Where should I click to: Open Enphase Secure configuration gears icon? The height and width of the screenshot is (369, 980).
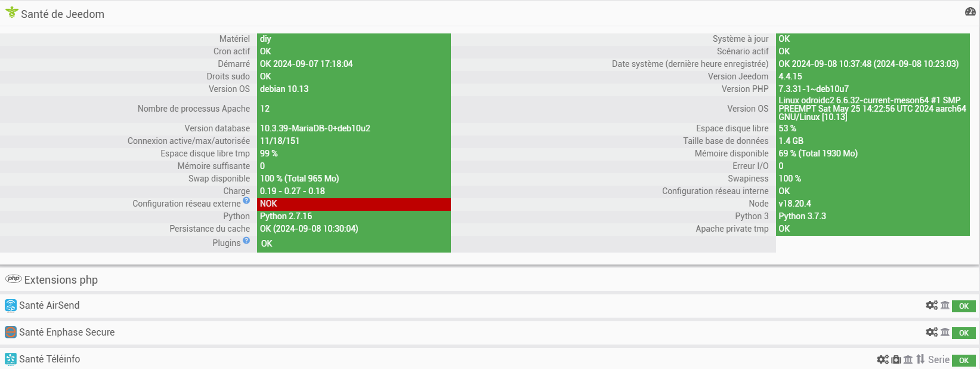point(932,332)
